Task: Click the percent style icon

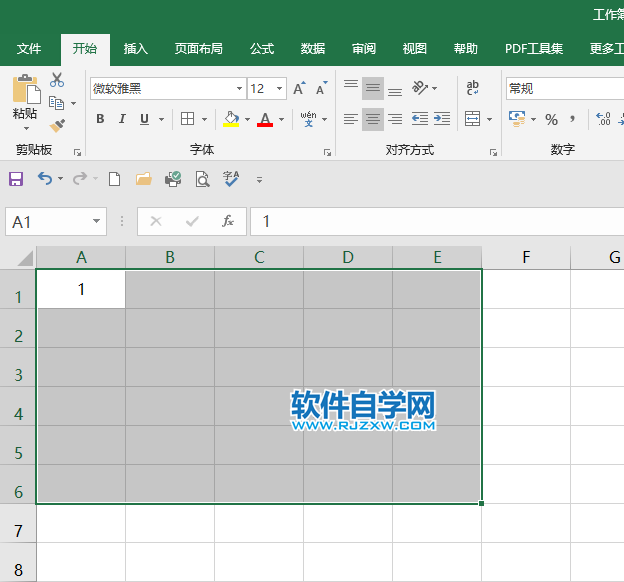Action: [551, 119]
